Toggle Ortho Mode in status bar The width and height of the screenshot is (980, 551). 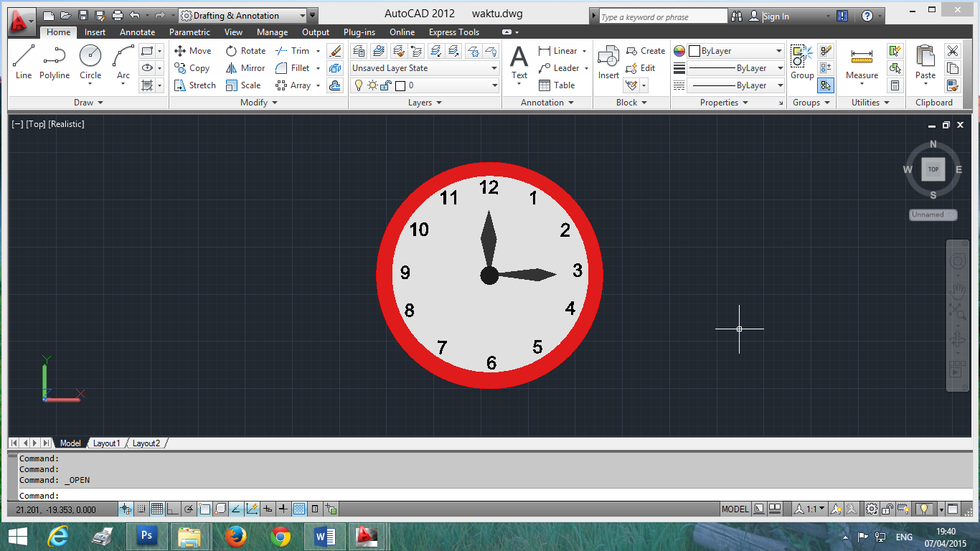[x=173, y=509]
